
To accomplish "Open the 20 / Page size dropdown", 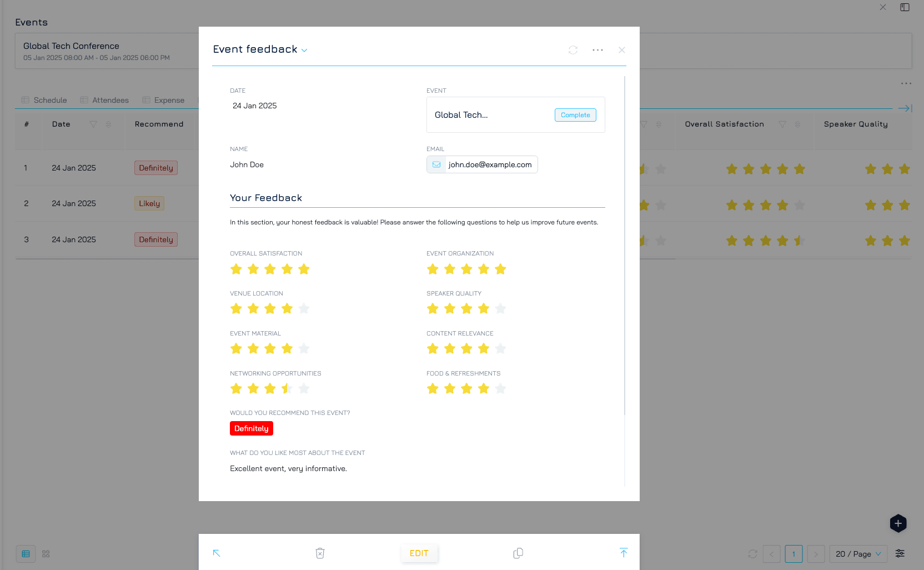I will click(858, 554).
